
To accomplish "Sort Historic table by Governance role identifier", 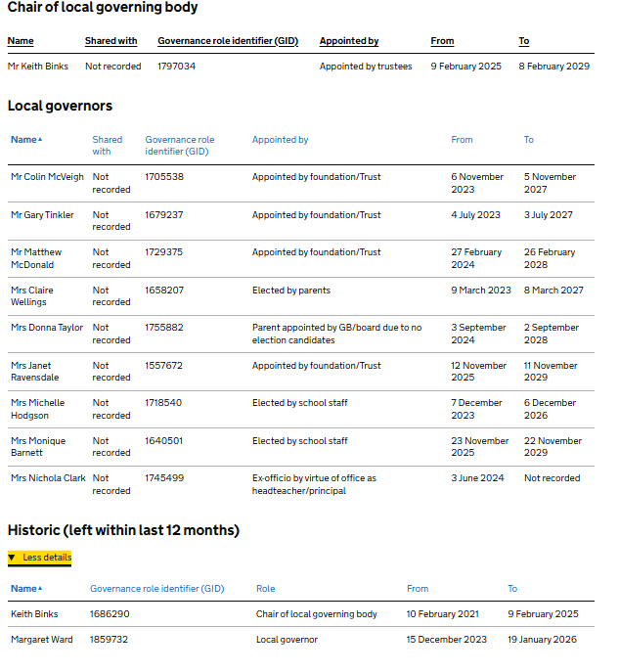I will [x=156, y=589].
